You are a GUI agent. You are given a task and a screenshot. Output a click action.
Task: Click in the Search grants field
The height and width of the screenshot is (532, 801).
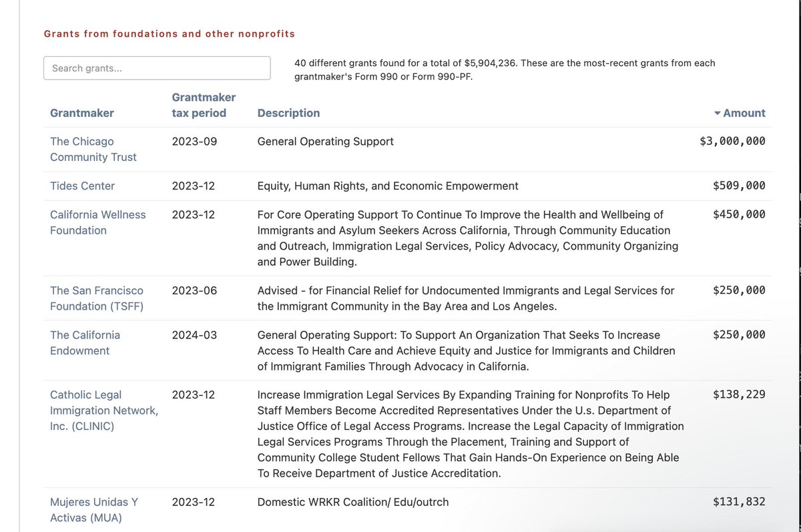(157, 68)
